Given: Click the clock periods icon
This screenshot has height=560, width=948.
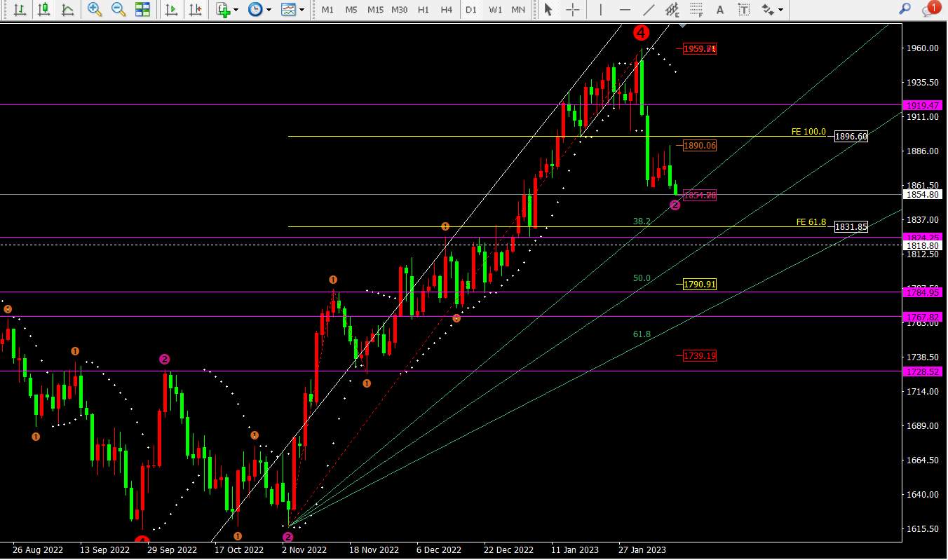Looking at the screenshot, I should pos(255,10).
